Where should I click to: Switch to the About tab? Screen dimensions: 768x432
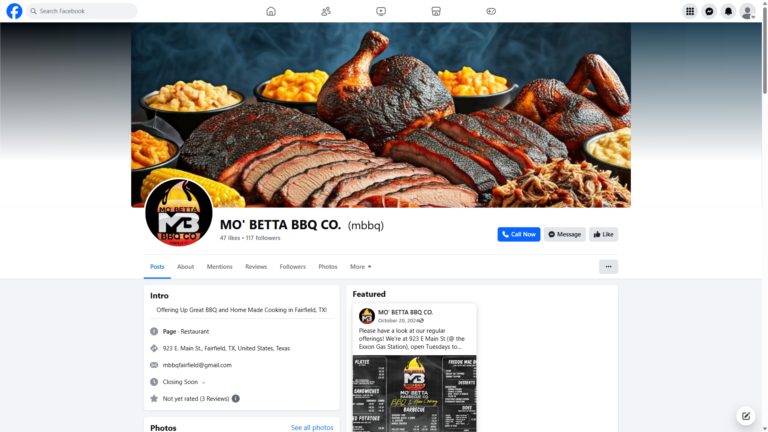click(x=186, y=266)
